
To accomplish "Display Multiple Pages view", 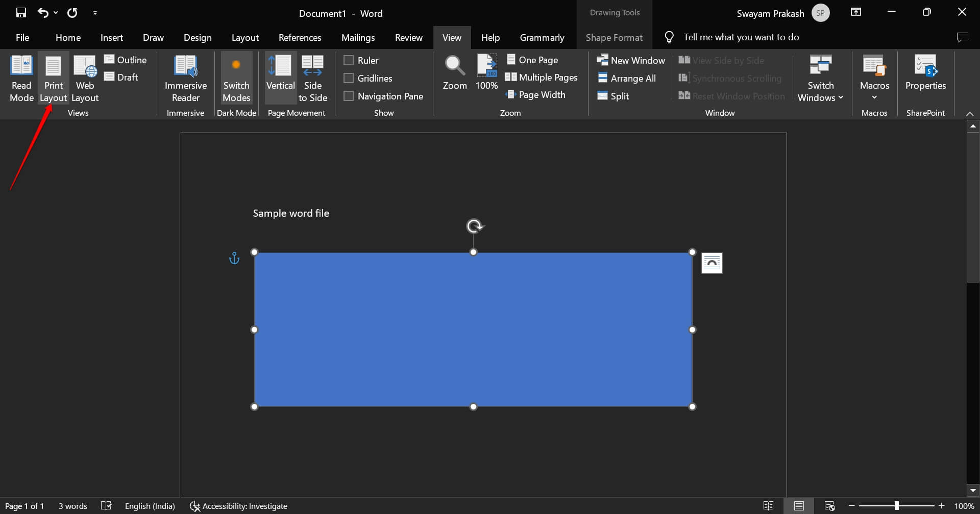I will (x=541, y=77).
